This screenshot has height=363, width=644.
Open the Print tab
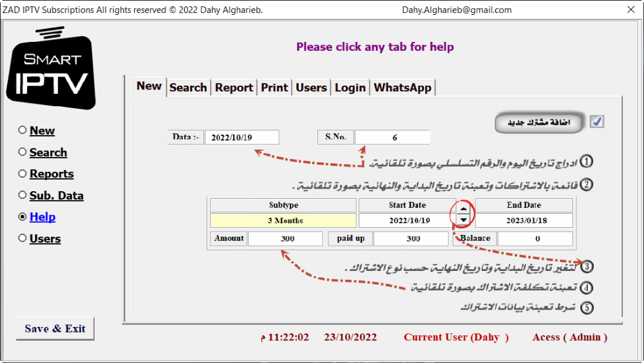[274, 88]
